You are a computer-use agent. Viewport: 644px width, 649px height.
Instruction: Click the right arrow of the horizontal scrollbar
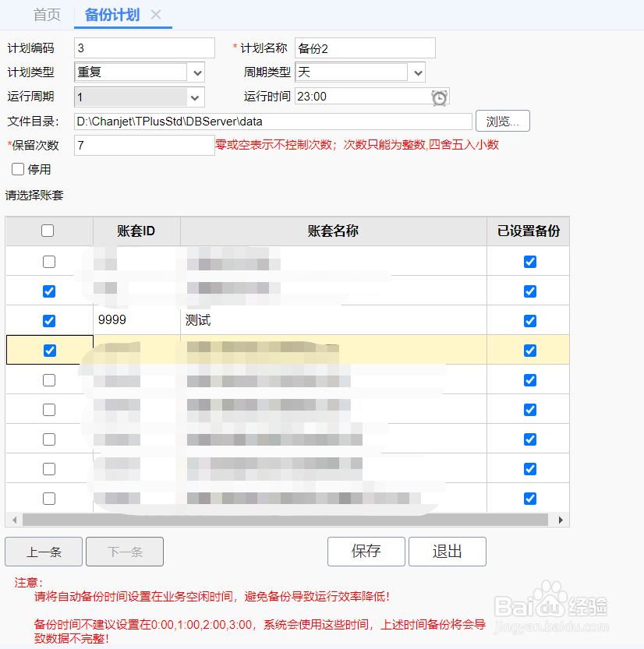click(561, 518)
